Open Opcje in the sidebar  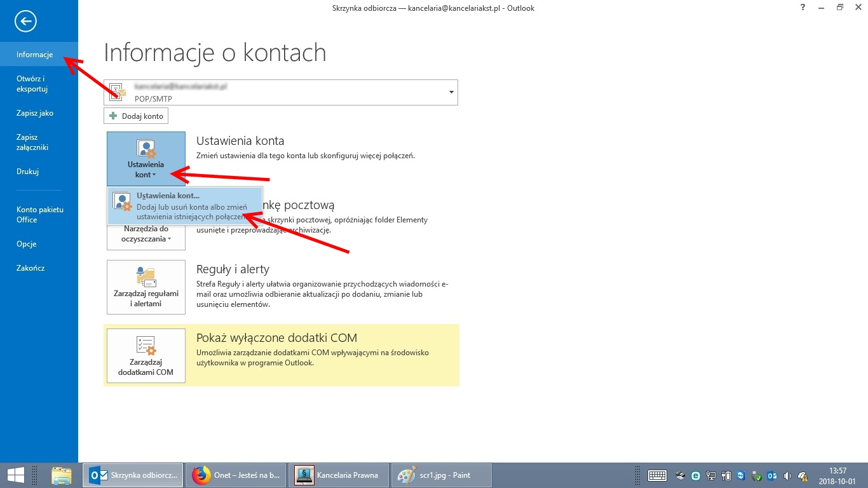point(27,244)
